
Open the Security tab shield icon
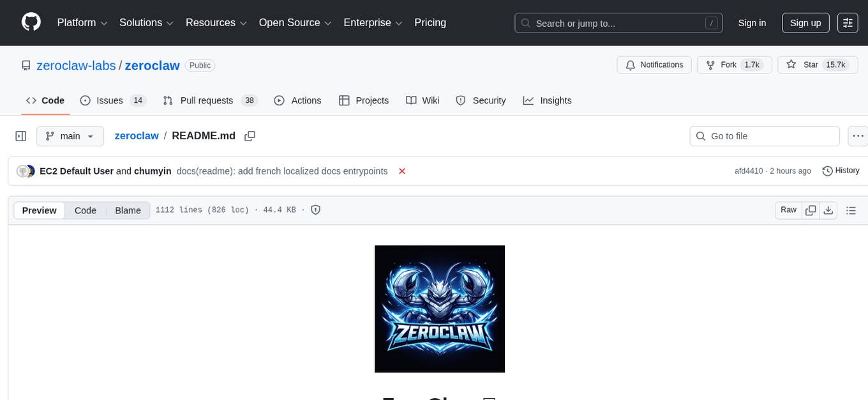460,100
